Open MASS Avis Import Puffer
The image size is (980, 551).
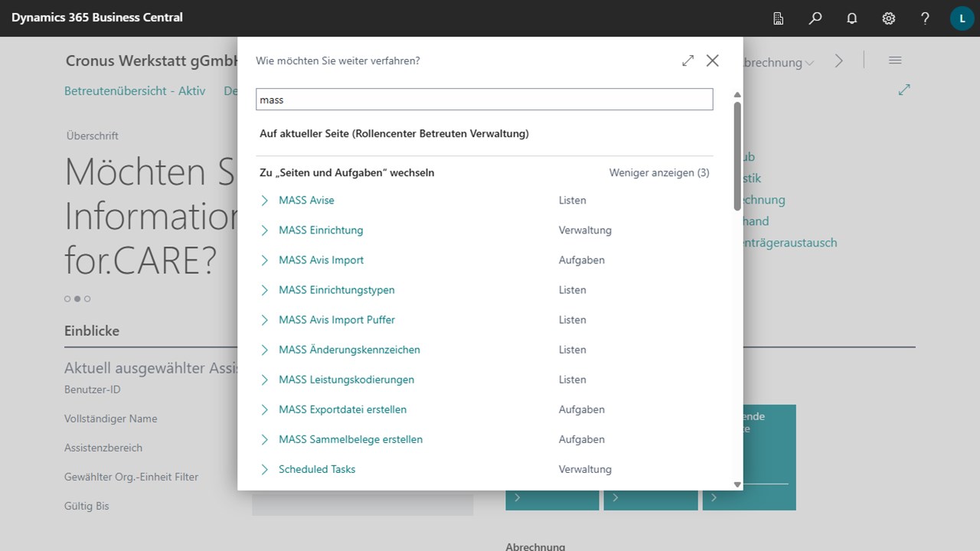[337, 320]
